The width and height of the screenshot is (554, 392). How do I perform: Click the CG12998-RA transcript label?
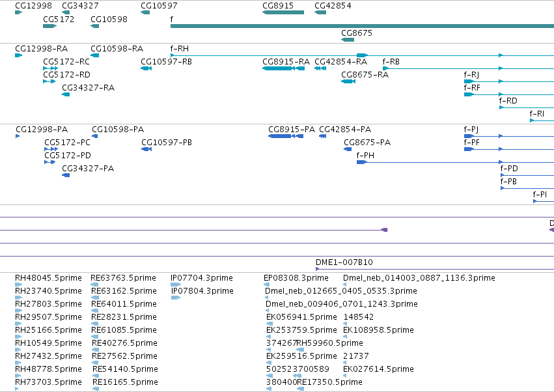41,48
